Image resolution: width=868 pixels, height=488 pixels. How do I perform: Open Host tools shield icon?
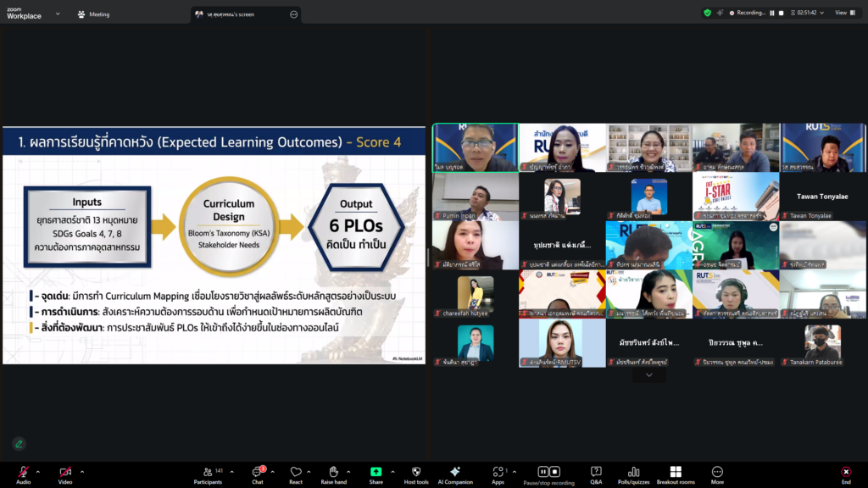click(415, 472)
